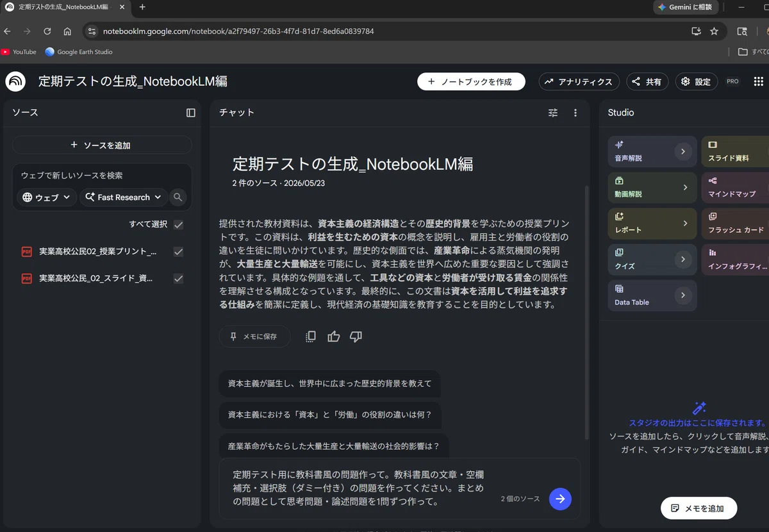Click 共有 share button
Image resolution: width=769 pixels, height=532 pixels.
tap(647, 81)
